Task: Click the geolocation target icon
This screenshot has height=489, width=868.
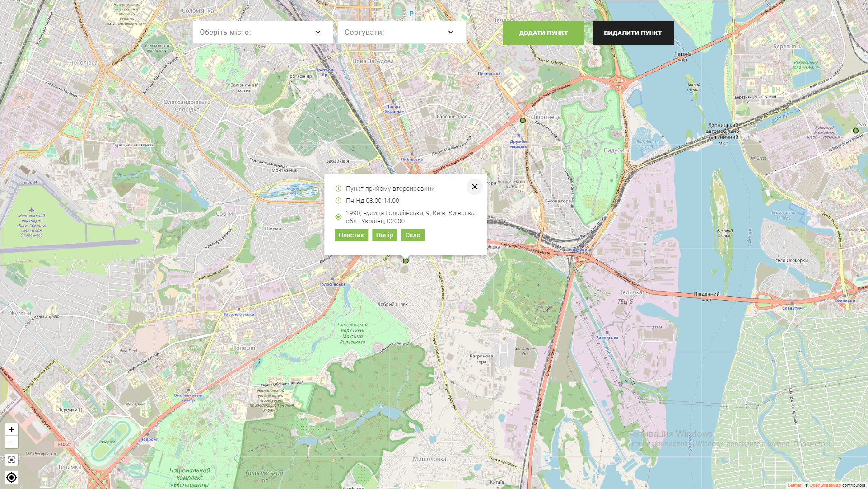Action: [11, 477]
